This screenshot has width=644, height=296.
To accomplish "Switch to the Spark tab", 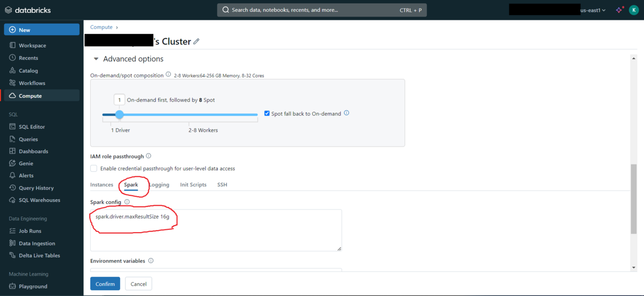I will 131,185.
